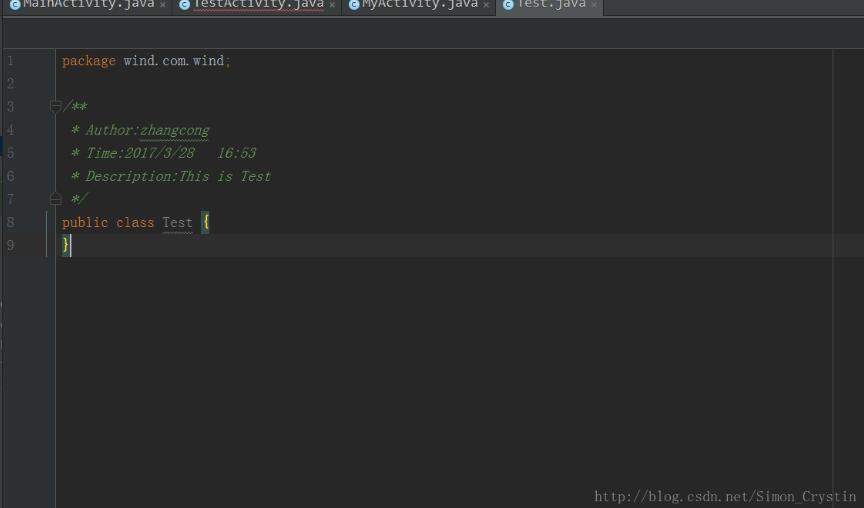This screenshot has height=508, width=864.
Task: Click line number 9 in the gutter
Action: (10, 246)
